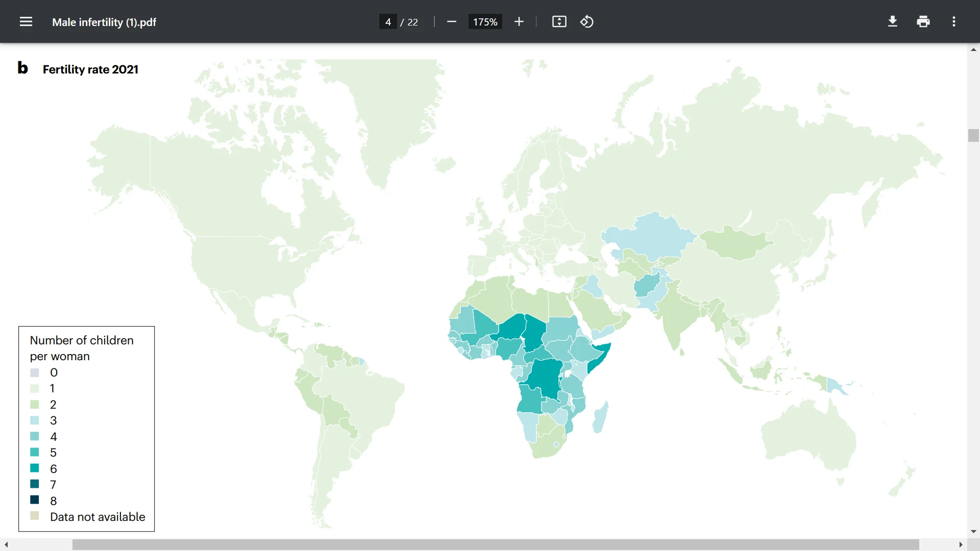The image size is (980, 551).
Task: Click the legend swatch for value 6
Action: pyautogui.click(x=35, y=468)
